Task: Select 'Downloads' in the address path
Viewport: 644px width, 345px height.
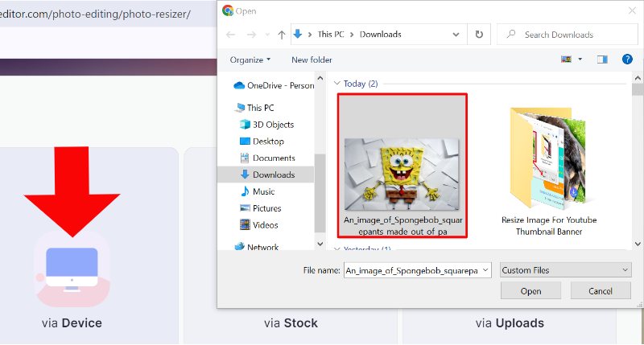Action: [x=380, y=35]
